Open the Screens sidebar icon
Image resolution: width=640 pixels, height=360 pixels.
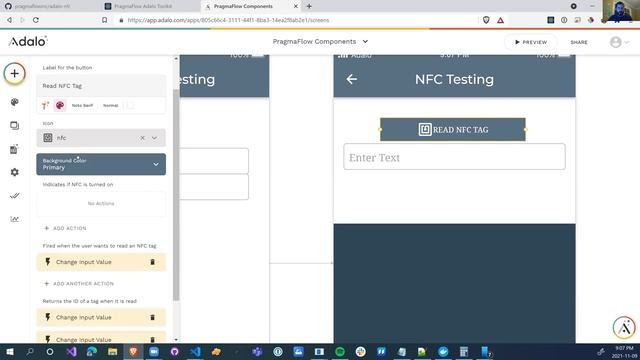click(15, 125)
